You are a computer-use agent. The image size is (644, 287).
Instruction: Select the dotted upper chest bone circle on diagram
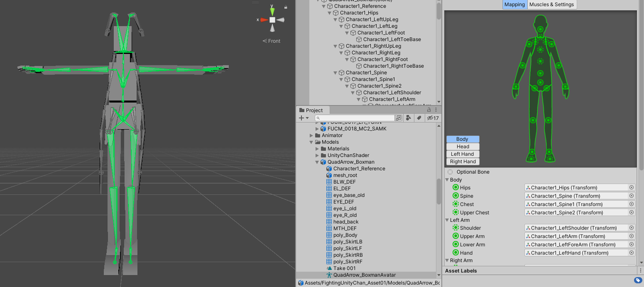click(540, 49)
